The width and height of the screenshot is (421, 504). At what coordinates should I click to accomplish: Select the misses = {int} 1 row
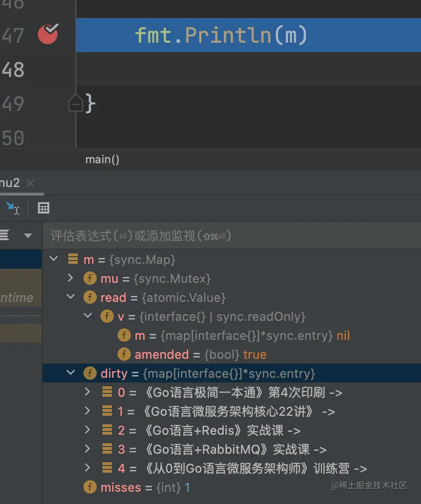coord(231,487)
